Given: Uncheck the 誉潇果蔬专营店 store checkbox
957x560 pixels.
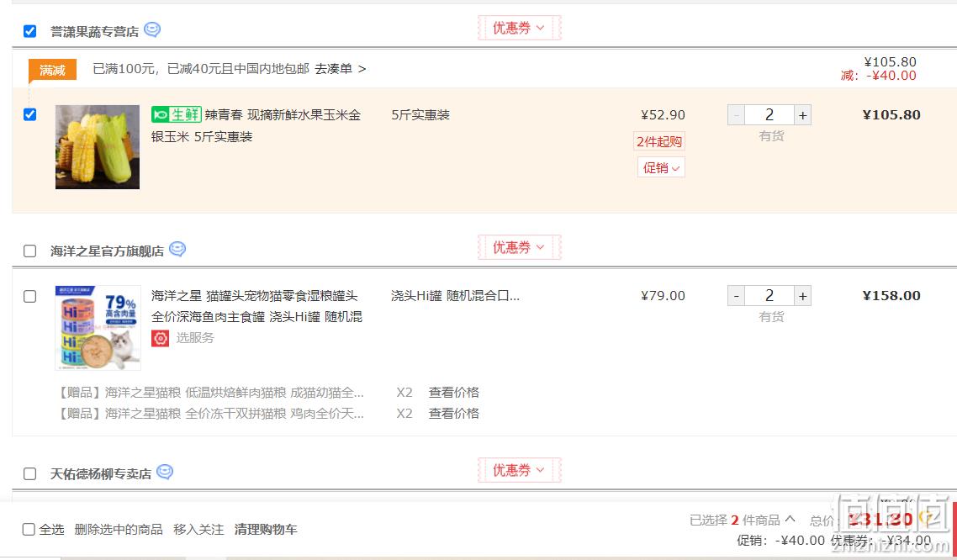Looking at the screenshot, I should 30,31.
